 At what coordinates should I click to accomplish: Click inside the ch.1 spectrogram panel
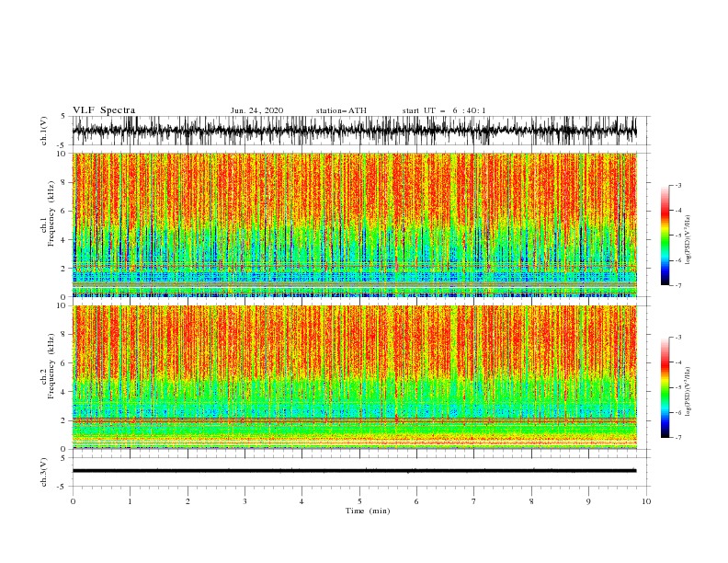(x=354, y=224)
